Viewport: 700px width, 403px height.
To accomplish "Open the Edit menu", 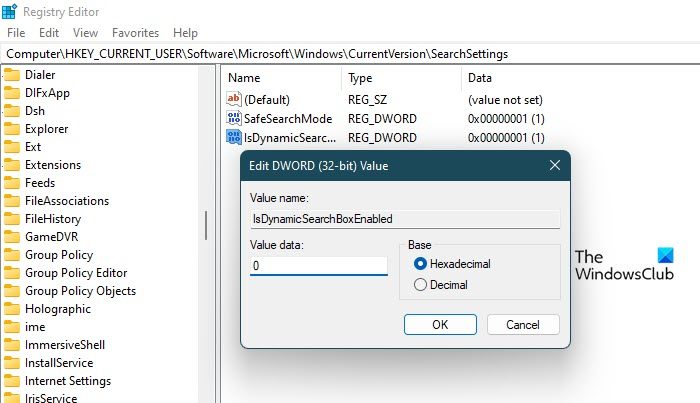I will (49, 33).
